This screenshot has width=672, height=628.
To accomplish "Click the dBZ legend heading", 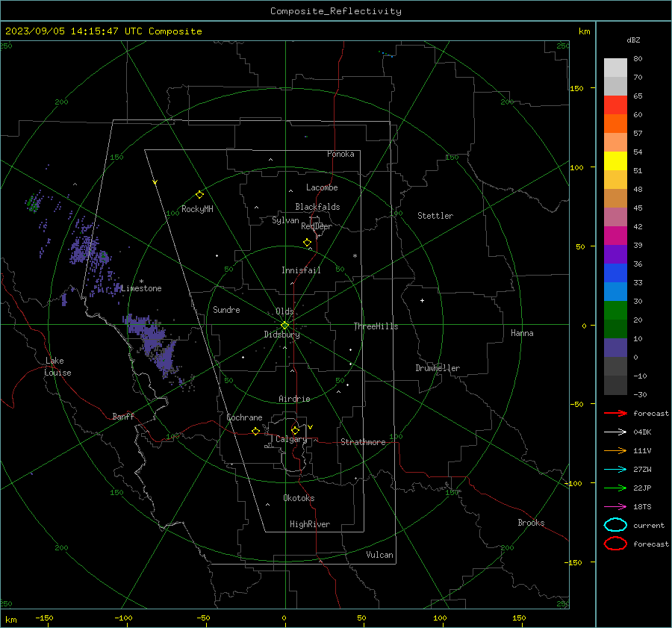I will 633,40.
